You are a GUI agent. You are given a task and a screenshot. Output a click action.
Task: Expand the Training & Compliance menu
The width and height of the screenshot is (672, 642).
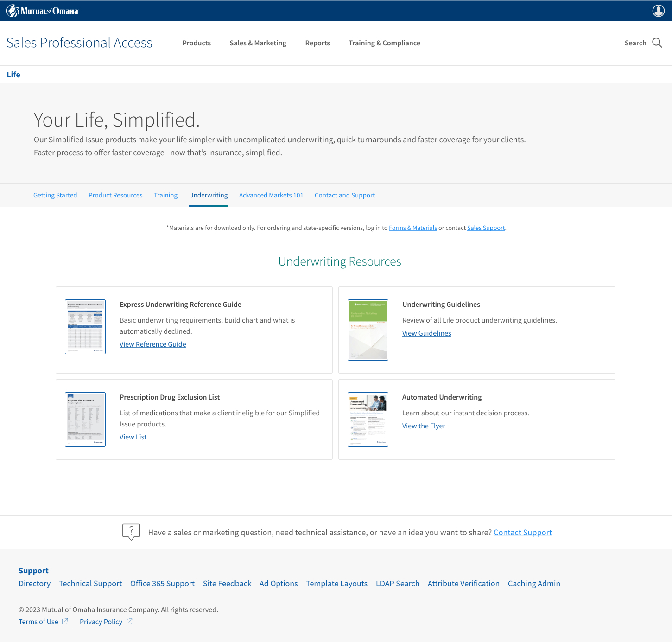[384, 43]
